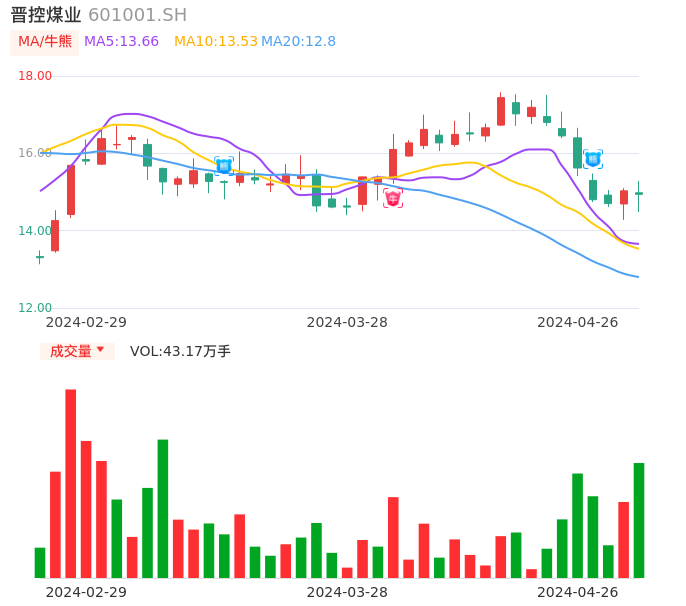
Task: Click the MA10:13.53 legend label
Action: 216,42
